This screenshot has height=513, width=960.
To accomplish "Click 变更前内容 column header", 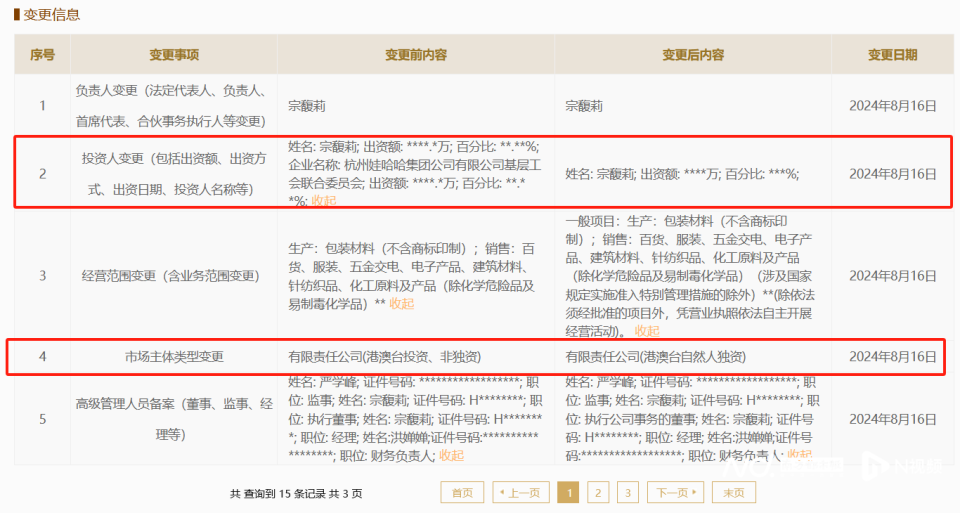I will 416,54.
